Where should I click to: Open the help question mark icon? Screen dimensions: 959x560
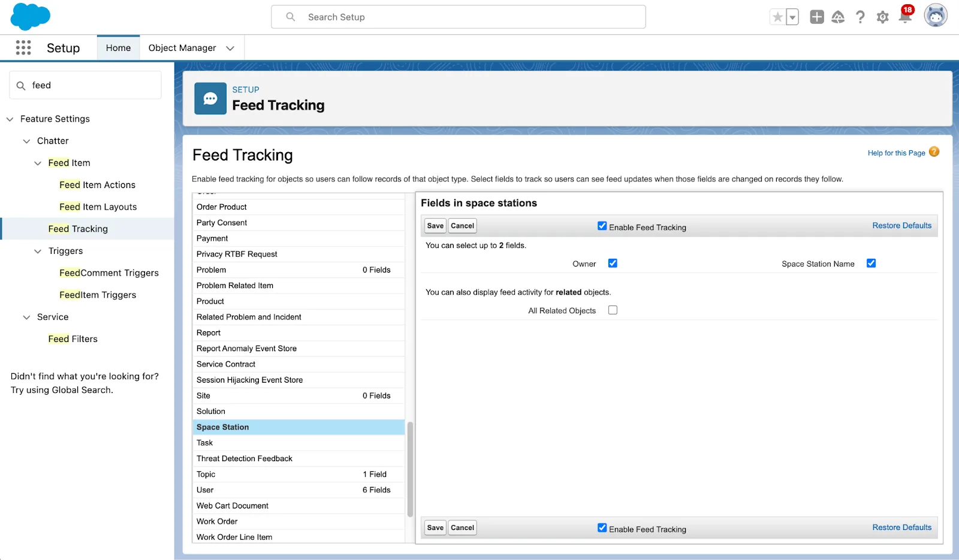860,17
